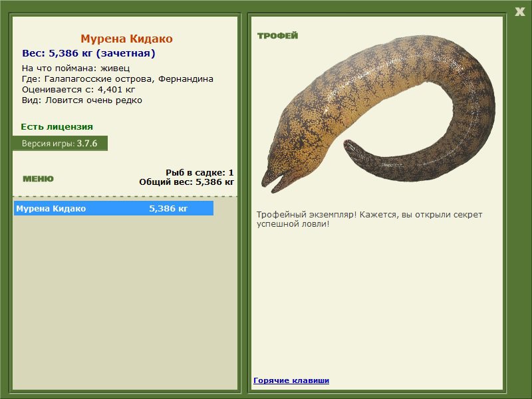Viewport: 532px width, 399px height.
Task: Open the МЕНЮ button
Action: click(38, 179)
